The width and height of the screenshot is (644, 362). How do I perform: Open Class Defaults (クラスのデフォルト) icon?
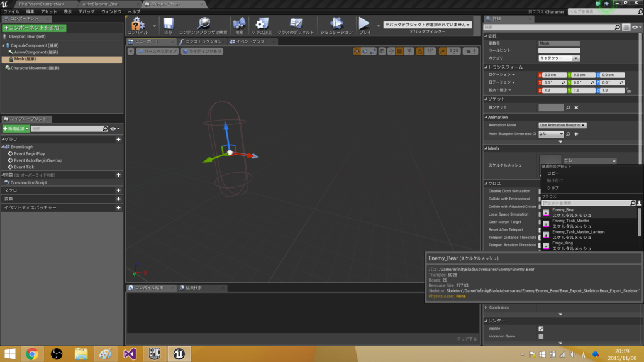(296, 24)
